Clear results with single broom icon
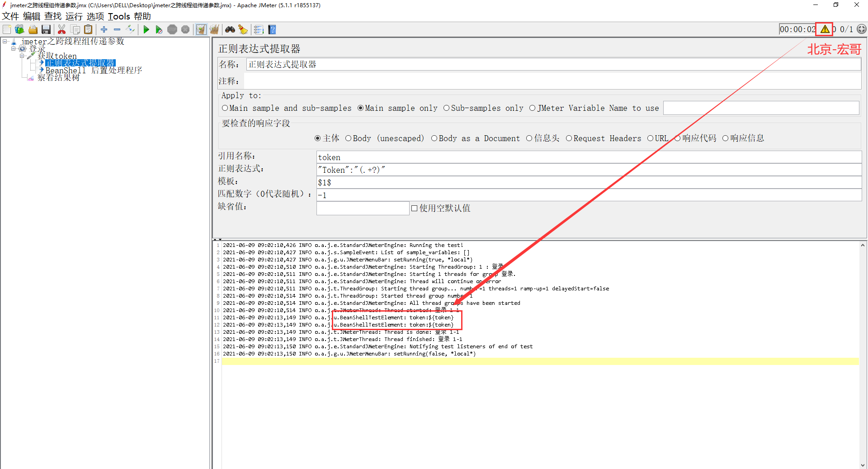The height and width of the screenshot is (469, 868). [x=201, y=30]
